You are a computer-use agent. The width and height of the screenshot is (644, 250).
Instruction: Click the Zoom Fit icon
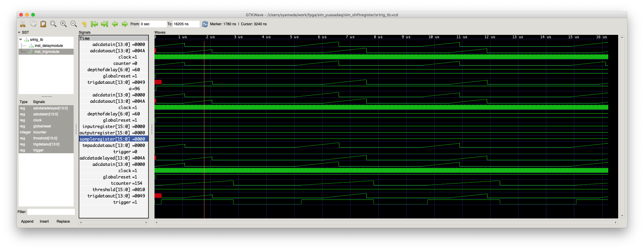[x=53, y=24]
